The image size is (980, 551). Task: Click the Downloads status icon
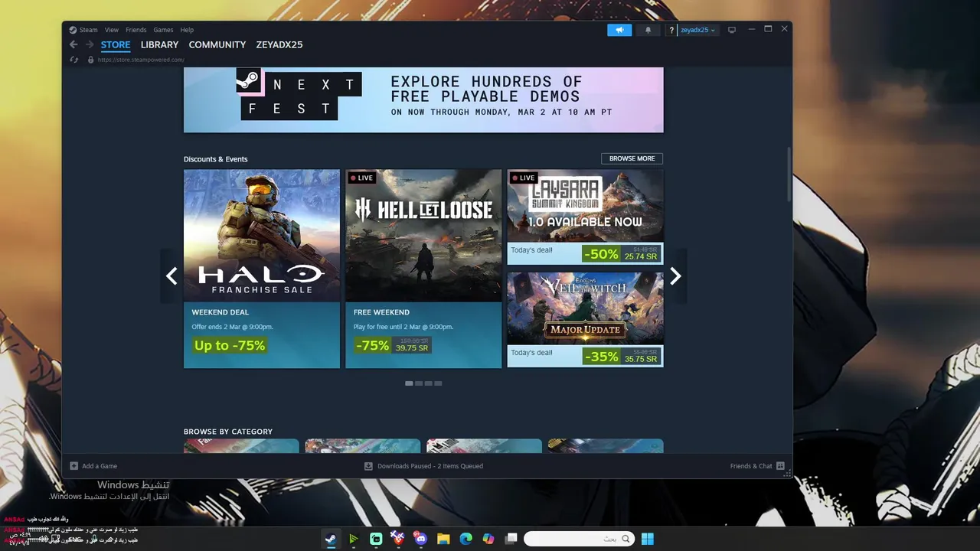pyautogui.click(x=368, y=466)
